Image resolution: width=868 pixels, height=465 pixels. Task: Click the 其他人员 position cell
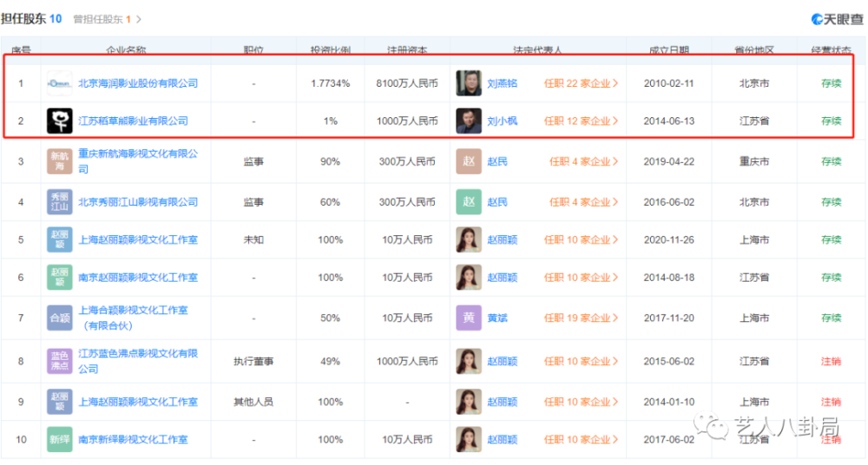point(253,402)
